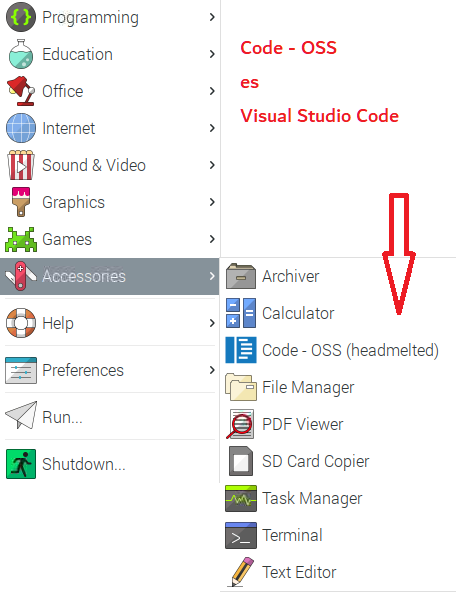Click the Games space invader icon

pyautogui.click(x=21, y=239)
